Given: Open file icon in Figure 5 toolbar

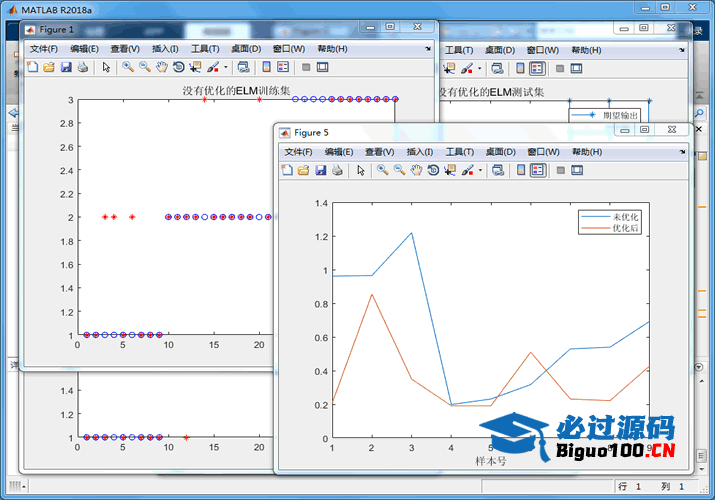Looking at the screenshot, I should coord(304,170).
